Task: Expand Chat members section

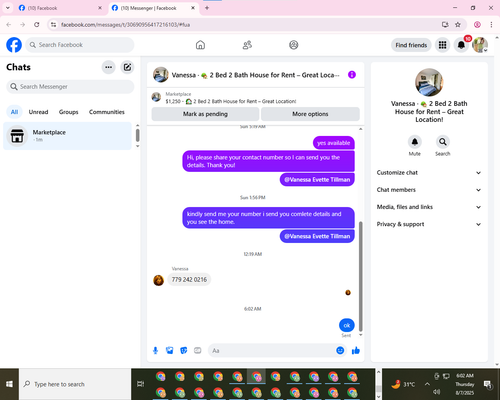Action: [429, 190]
